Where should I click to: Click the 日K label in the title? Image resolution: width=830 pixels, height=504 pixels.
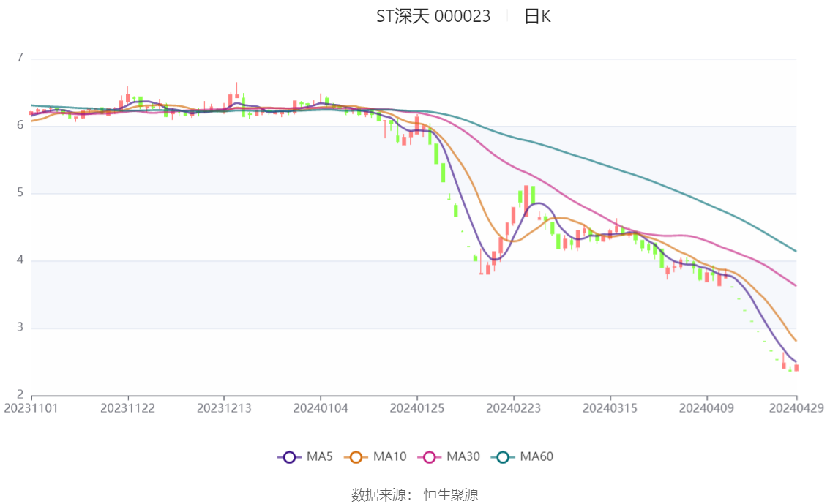537,16
